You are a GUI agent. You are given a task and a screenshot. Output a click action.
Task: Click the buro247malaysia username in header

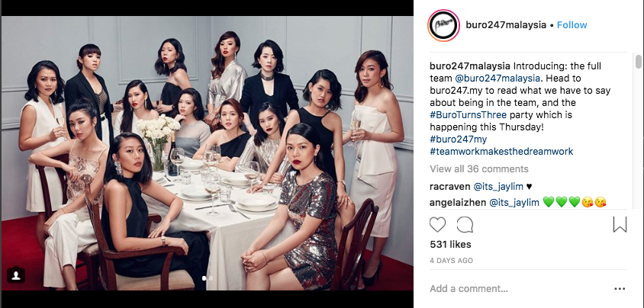point(506,25)
